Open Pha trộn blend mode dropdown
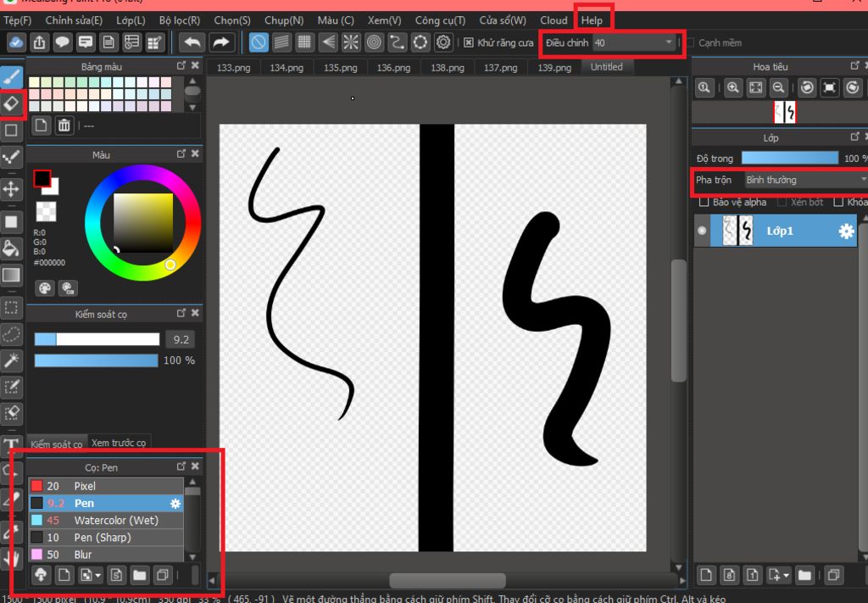868x603 pixels. [805, 180]
